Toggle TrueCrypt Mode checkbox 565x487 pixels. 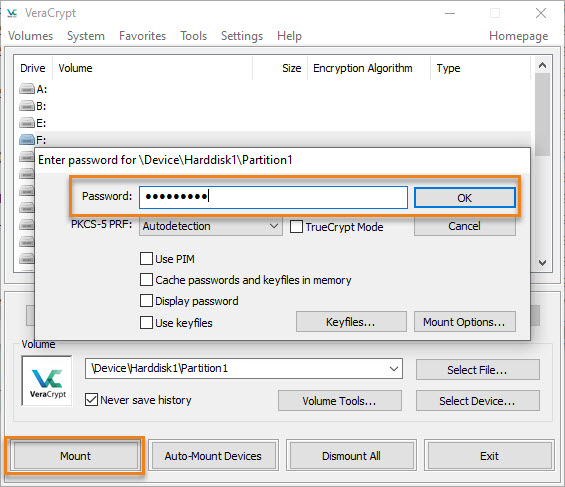pyautogui.click(x=296, y=227)
